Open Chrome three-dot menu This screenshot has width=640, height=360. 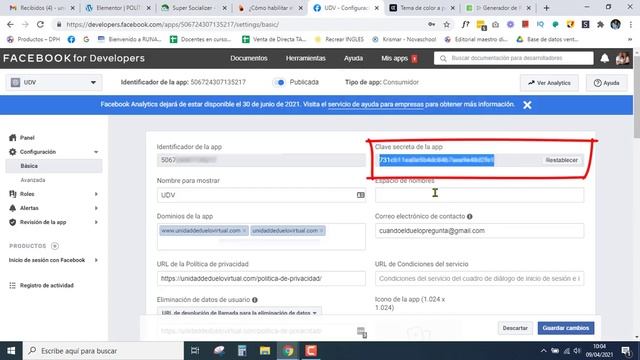click(631, 24)
